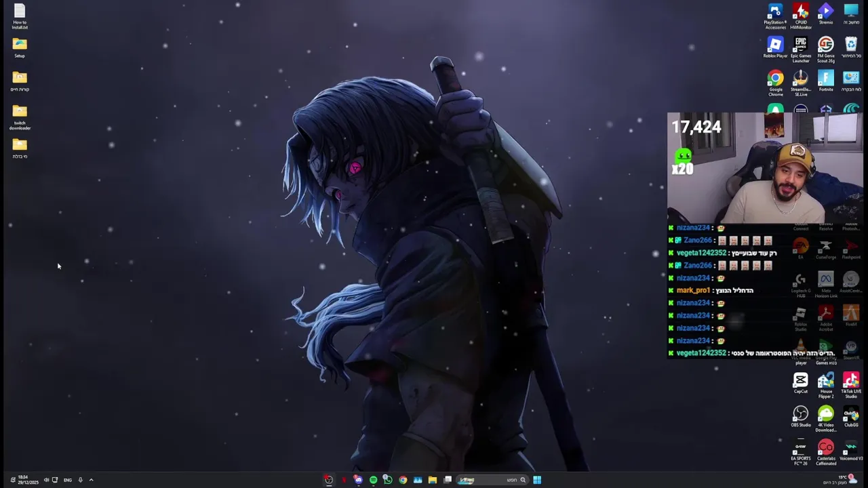Image resolution: width=868 pixels, height=488 pixels.
Task: Open StreamElements SE.Live shortcut
Action: 801,83
